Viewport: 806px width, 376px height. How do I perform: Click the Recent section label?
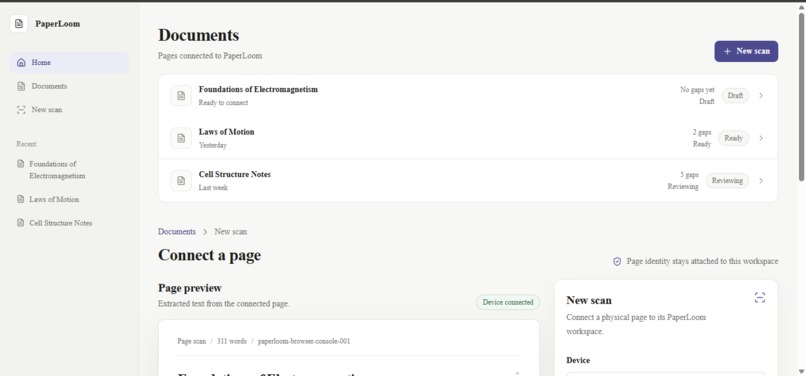coord(26,144)
